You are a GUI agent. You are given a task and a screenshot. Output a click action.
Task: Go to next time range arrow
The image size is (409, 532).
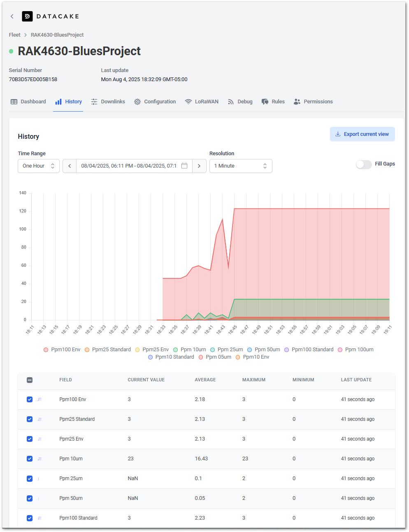point(199,166)
